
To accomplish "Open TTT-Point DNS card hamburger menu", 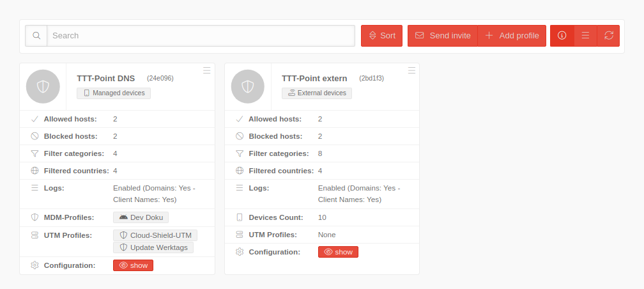I will 206,70.
